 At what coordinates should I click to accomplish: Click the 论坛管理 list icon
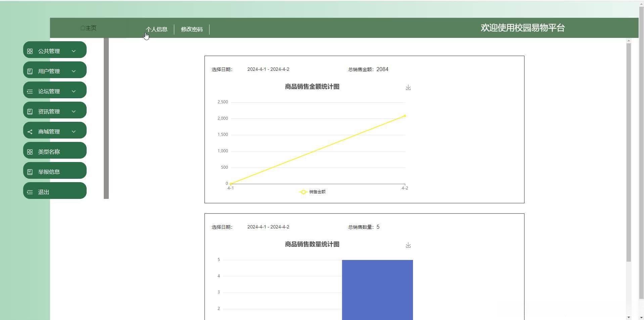[30, 91]
